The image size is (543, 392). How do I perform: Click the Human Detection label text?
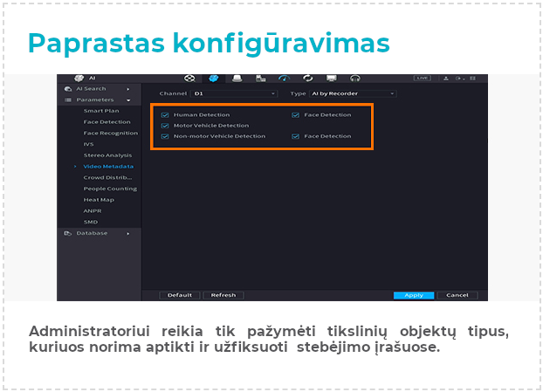(x=202, y=115)
